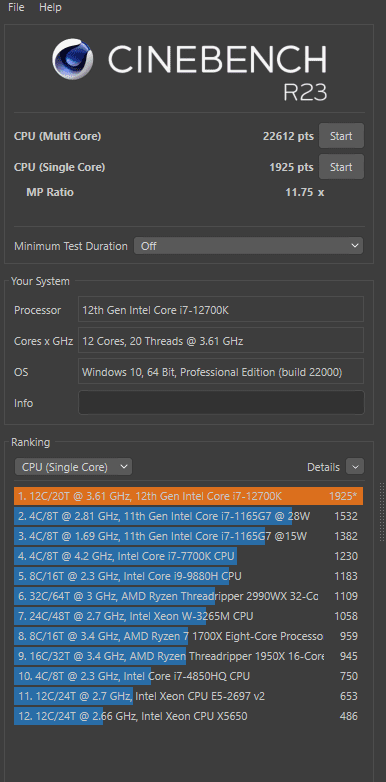Select ranking row Intel Core i7-4850HQ
This screenshot has height=782, width=386.
tap(189, 676)
